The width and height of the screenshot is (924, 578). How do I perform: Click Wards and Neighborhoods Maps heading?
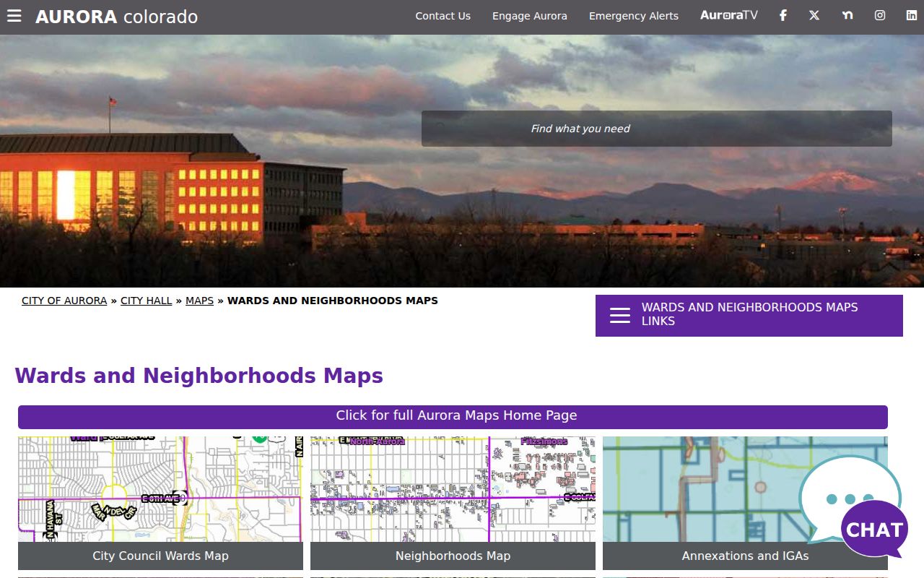coord(199,376)
